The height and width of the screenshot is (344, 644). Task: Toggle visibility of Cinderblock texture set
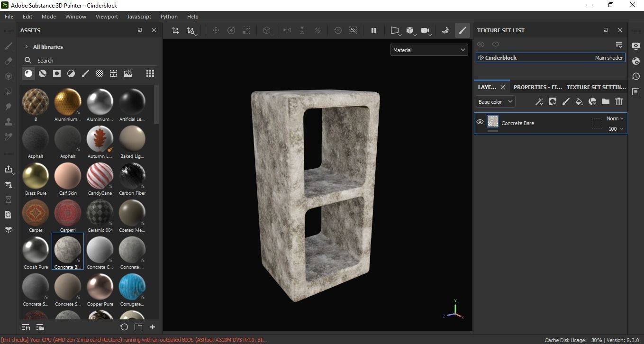coord(481,58)
